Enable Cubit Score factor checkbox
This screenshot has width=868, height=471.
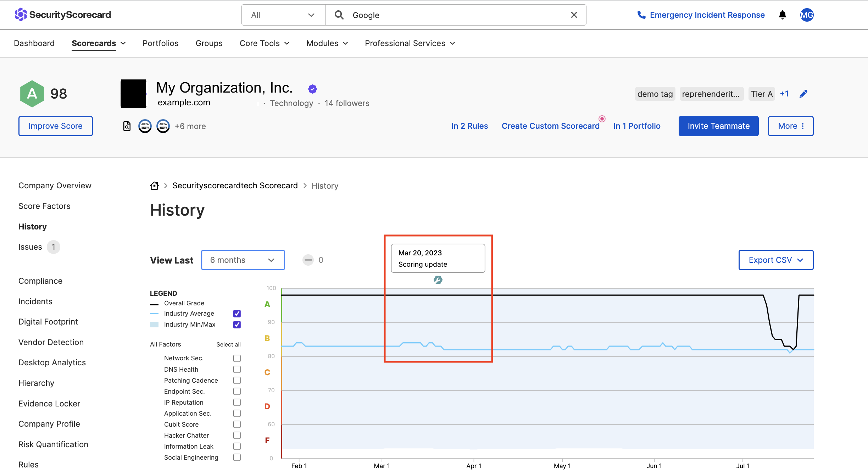[x=237, y=424]
